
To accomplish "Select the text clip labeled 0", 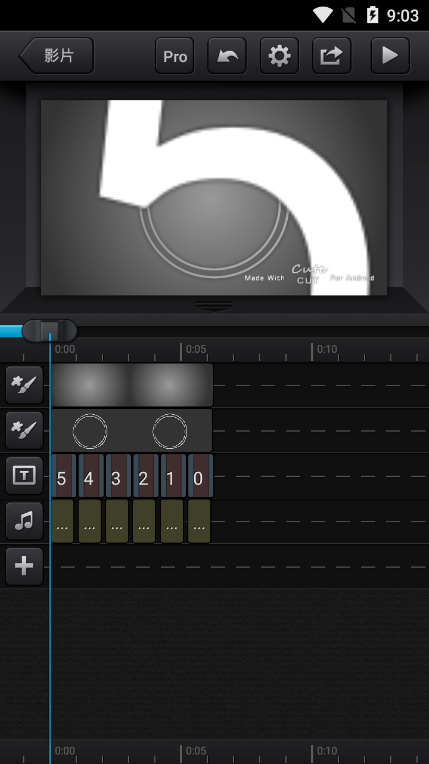I will 200,476.
